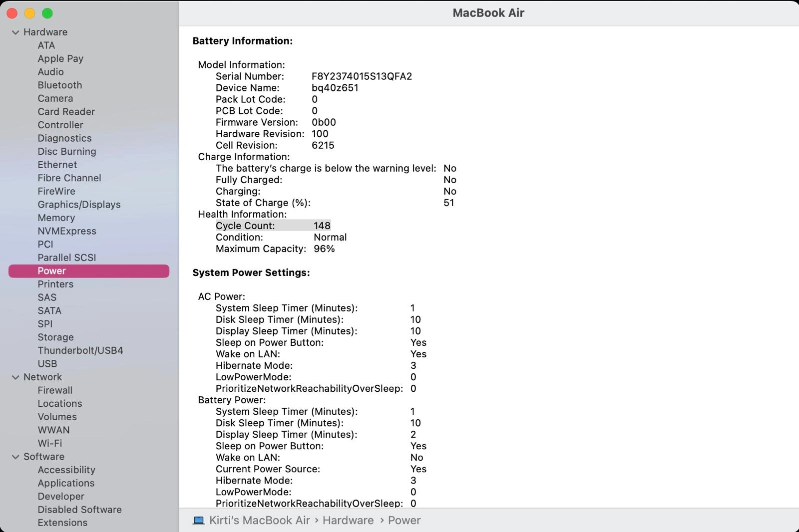Collapse the Network section chevron
Screen dimensions: 799x532
coord(15,377)
